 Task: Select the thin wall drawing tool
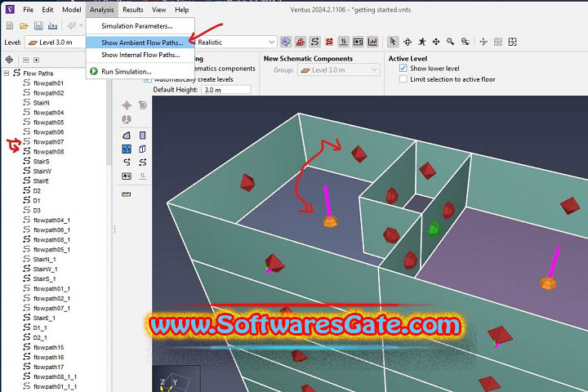[x=127, y=149]
